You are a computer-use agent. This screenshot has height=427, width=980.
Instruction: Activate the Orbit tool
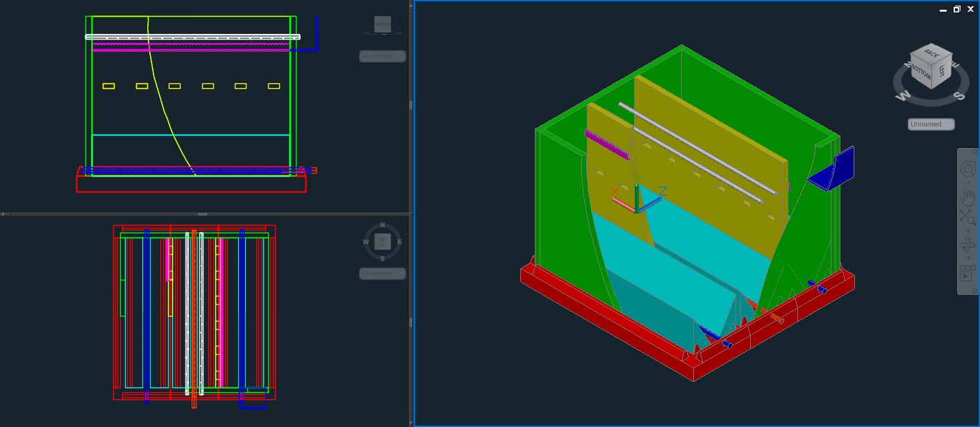pos(968,243)
